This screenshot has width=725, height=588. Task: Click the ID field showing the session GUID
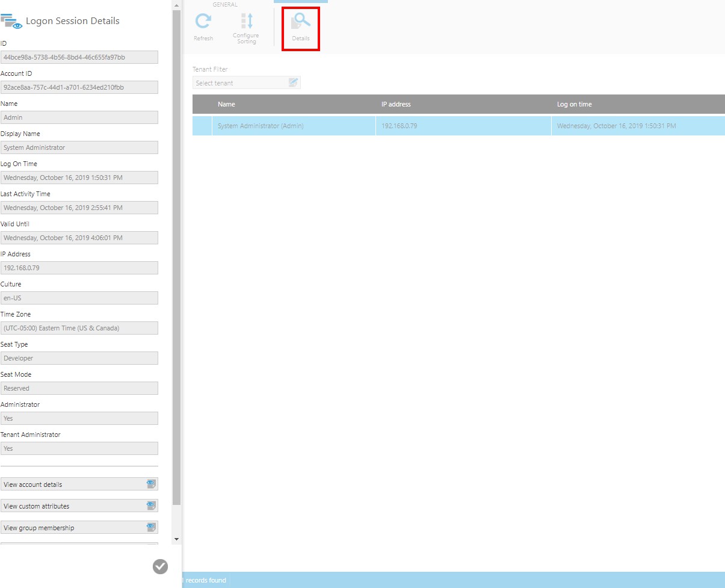click(x=79, y=57)
